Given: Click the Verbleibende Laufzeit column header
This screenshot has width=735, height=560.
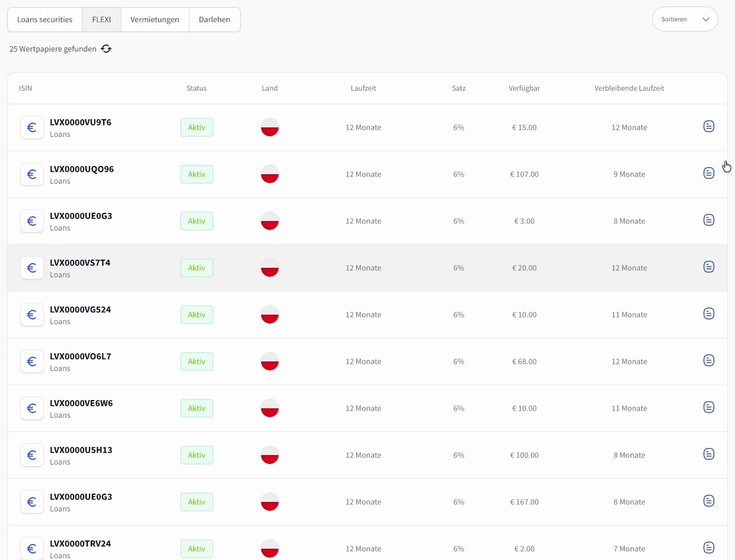Looking at the screenshot, I should 629,88.
